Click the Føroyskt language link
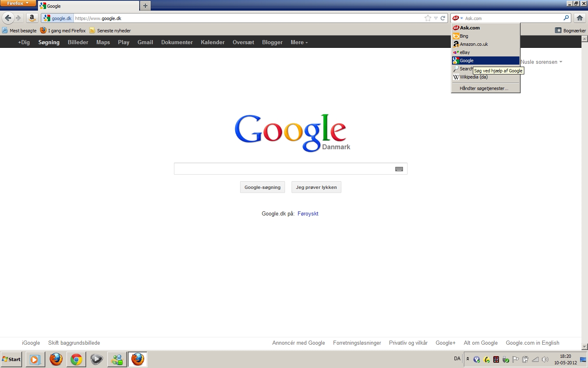The image size is (588, 368). tap(308, 214)
